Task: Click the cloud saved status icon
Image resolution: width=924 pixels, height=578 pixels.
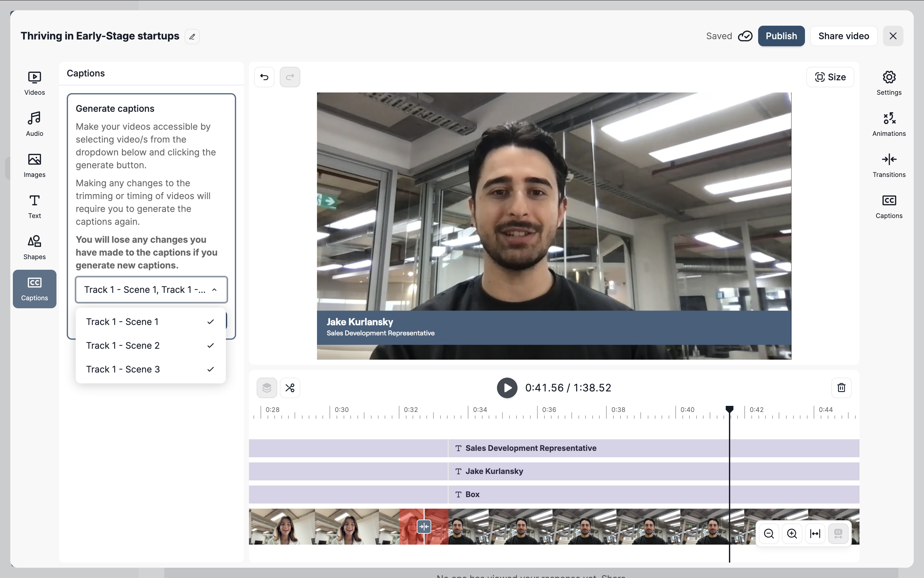Action: click(745, 36)
